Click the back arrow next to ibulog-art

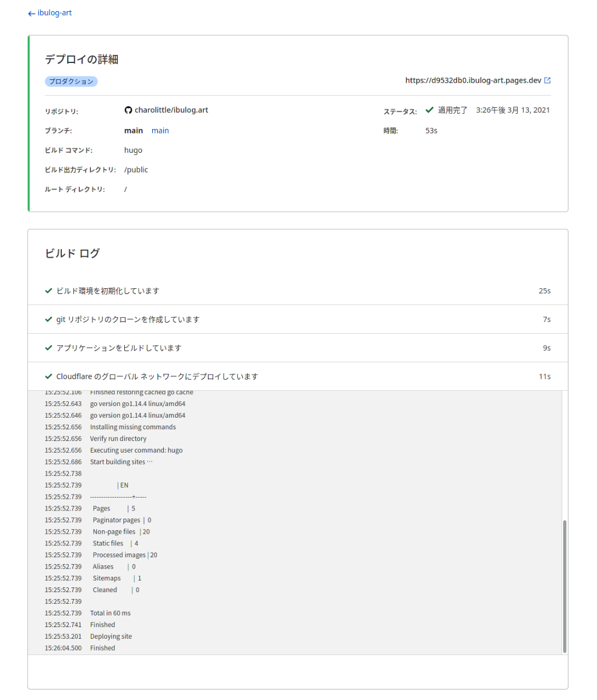pyautogui.click(x=31, y=13)
